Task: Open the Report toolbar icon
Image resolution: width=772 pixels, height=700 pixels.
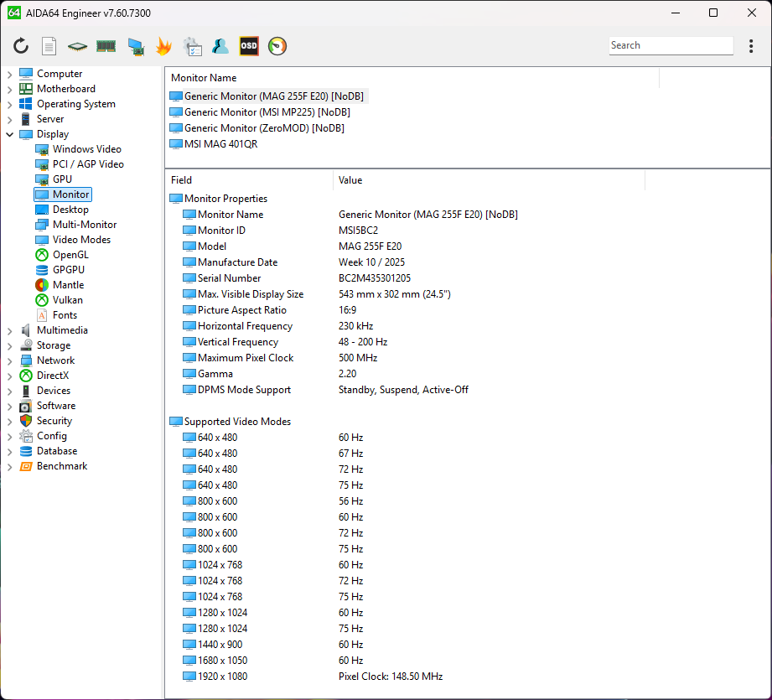Action: (x=49, y=46)
